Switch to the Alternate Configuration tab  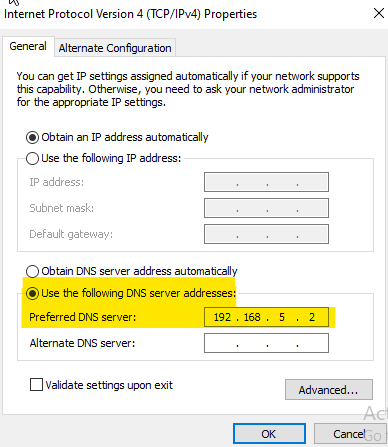click(115, 48)
